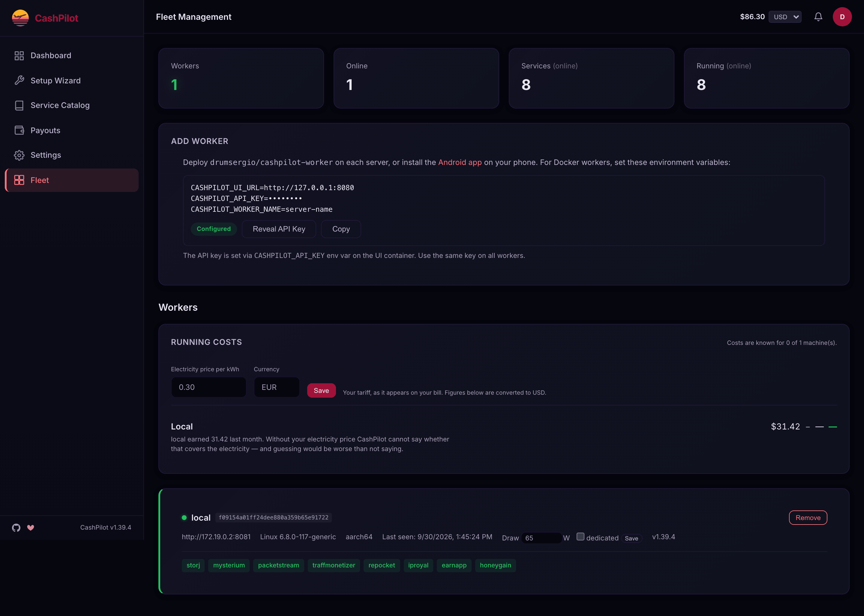
Task: Navigate to Service Catalog
Action: (x=72, y=106)
